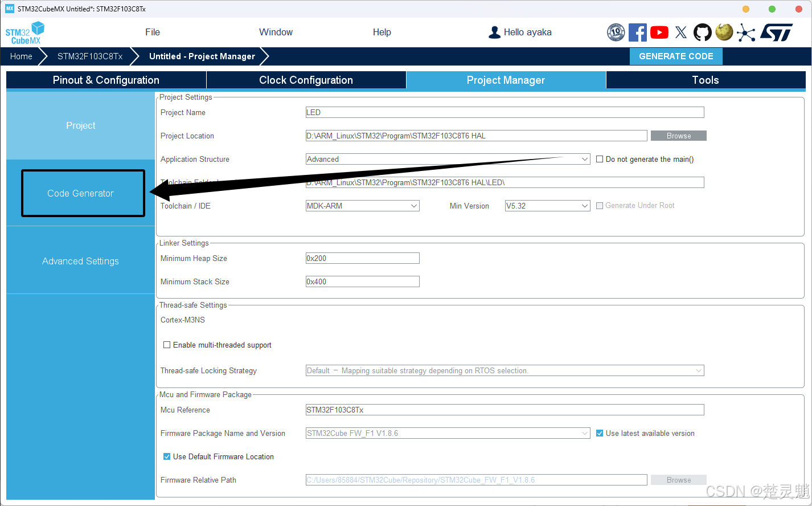Open the wiki globe icon
This screenshot has height=506, width=812.
tap(724, 32)
